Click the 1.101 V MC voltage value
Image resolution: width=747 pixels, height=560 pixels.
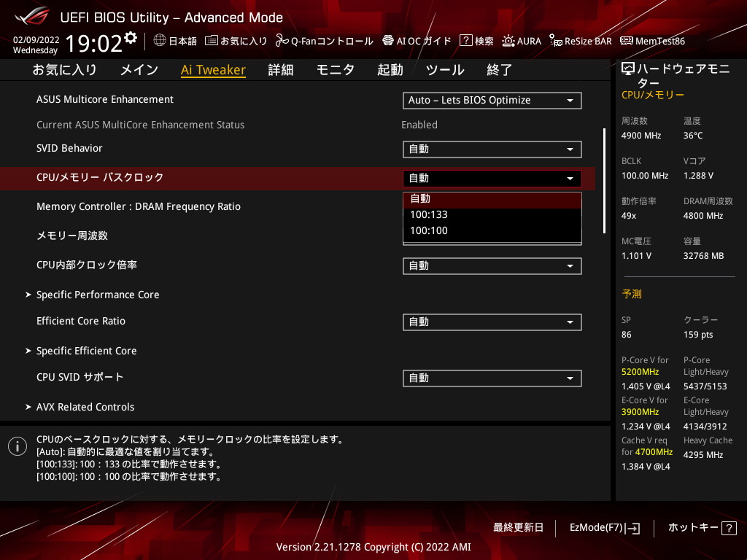[x=636, y=256]
